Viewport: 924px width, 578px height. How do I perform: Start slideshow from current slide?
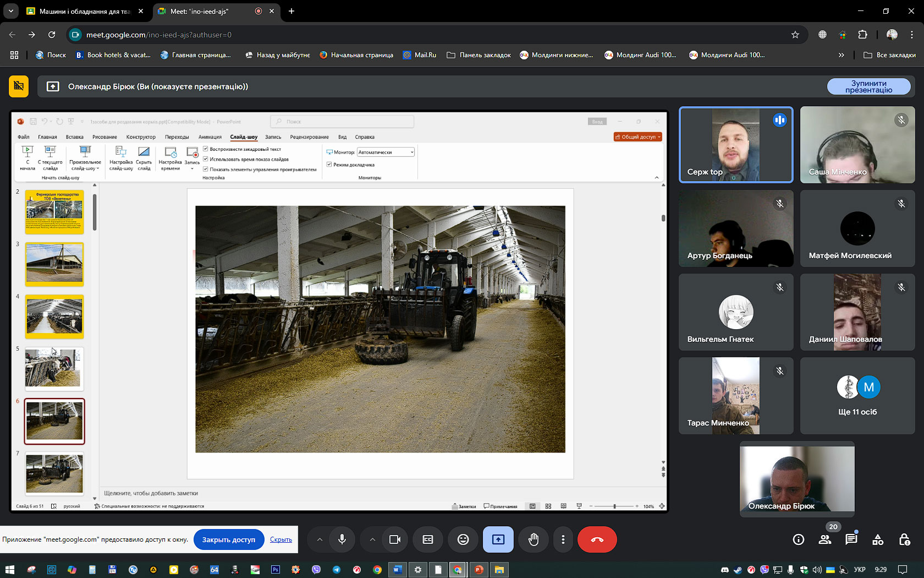(50, 158)
